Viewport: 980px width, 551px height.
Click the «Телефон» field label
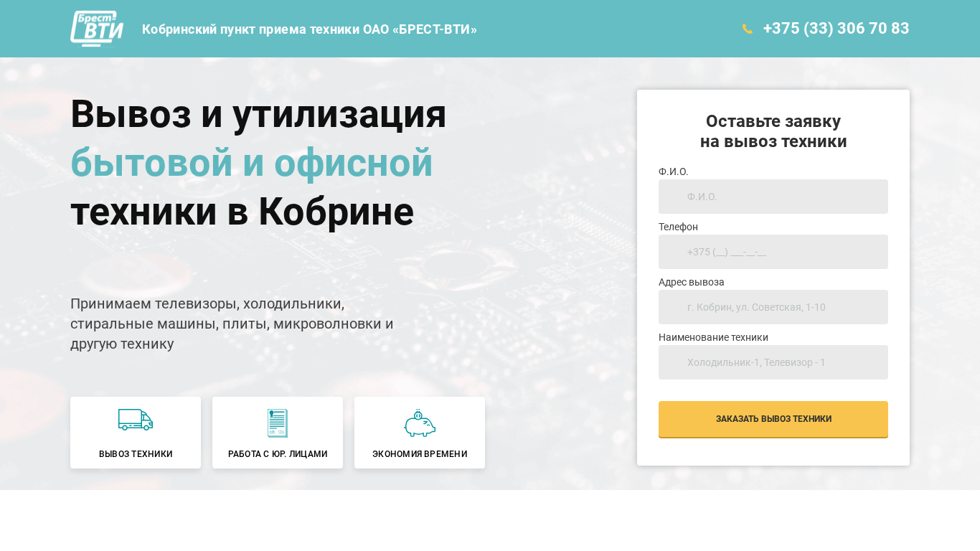[x=678, y=227]
